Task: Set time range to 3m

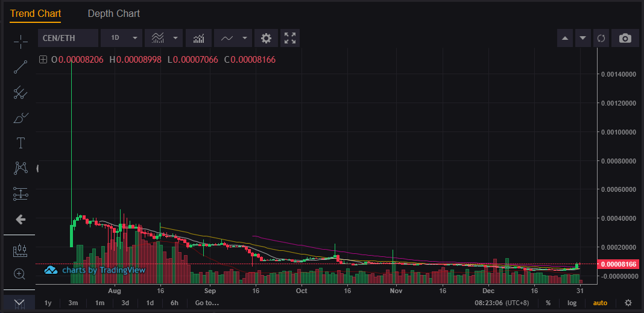Action: [x=74, y=303]
